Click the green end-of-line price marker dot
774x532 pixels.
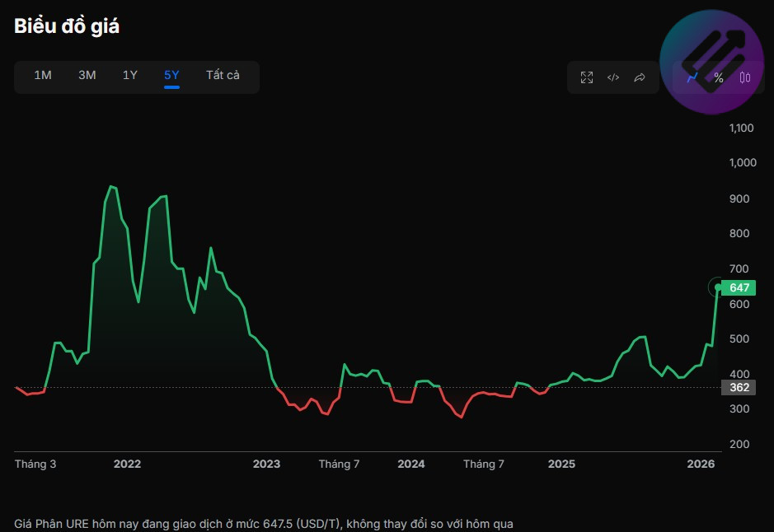(x=718, y=287)
